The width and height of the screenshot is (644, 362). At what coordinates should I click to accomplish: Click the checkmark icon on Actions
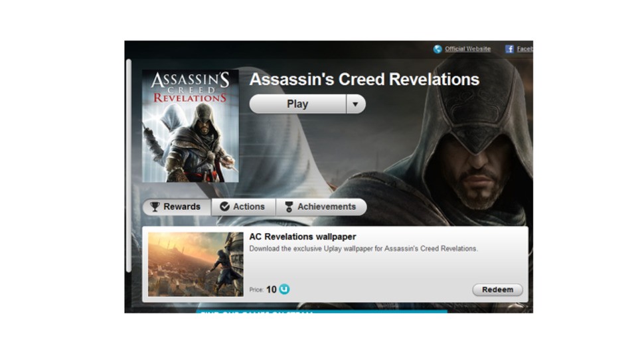224,207
